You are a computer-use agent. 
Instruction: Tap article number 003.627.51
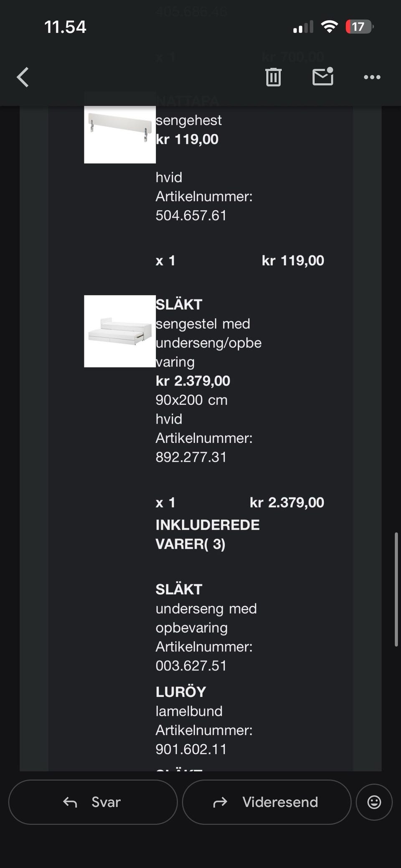(x=191, y=665)
